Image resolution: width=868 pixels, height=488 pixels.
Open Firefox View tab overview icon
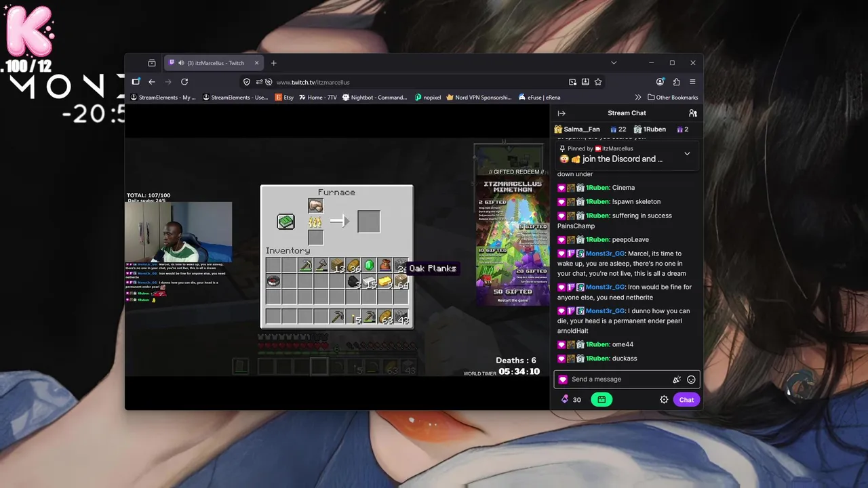152,63
